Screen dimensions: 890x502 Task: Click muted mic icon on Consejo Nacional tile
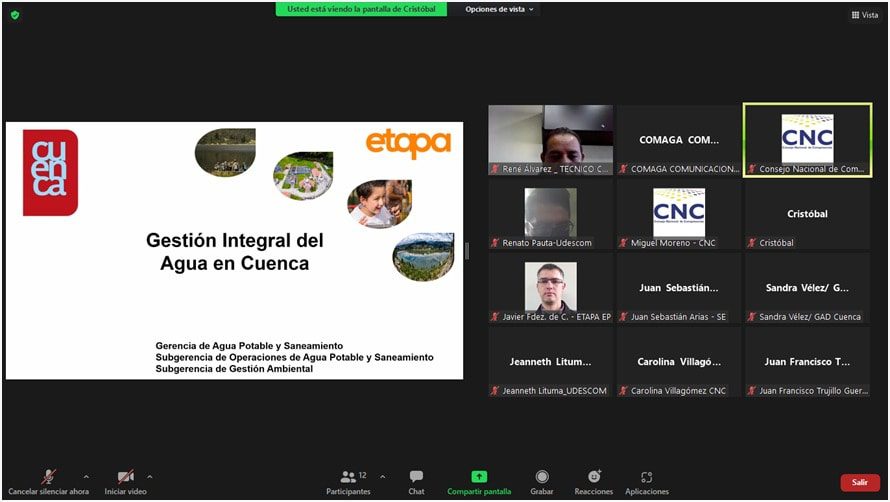pyautogui.click(x=752, y=169)
